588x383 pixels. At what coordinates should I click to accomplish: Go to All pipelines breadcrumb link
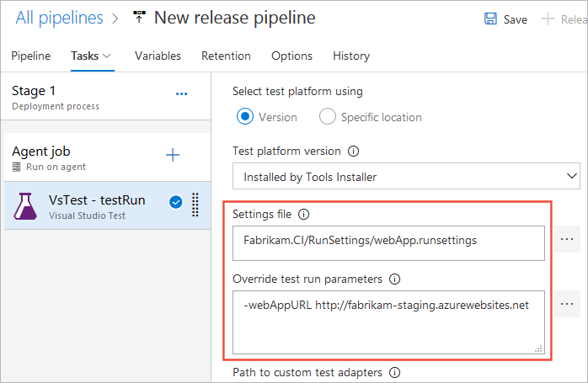tap(59, 18)
